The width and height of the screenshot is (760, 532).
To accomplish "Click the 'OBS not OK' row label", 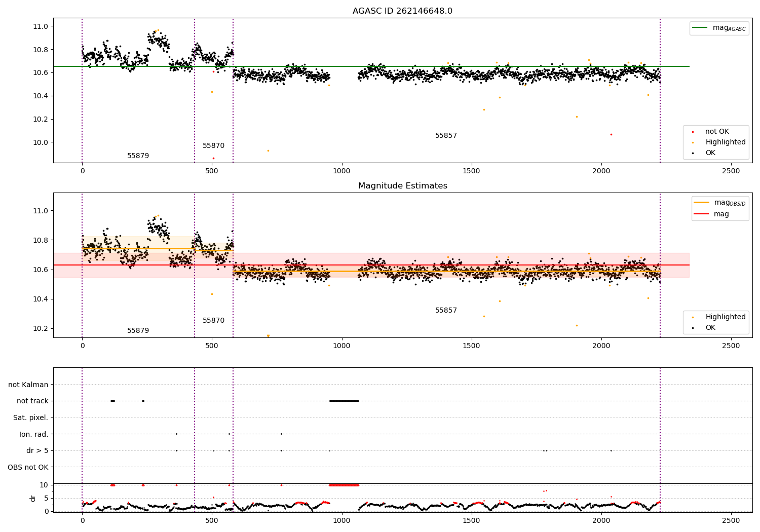I will (x=28, y=467).
